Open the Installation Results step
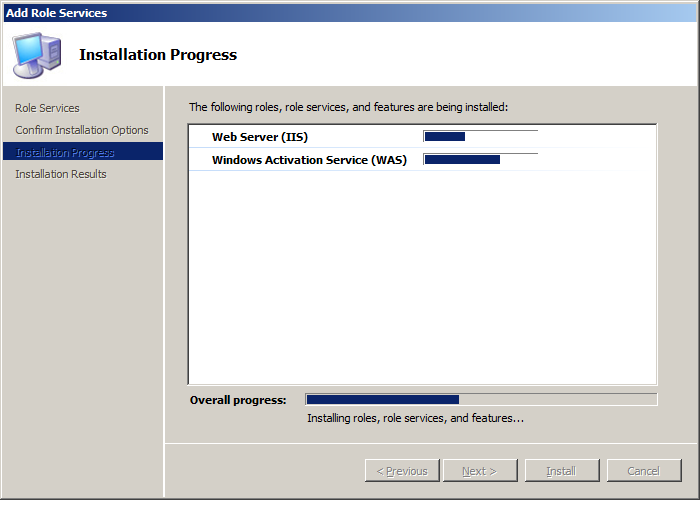 tap(61, 174)
